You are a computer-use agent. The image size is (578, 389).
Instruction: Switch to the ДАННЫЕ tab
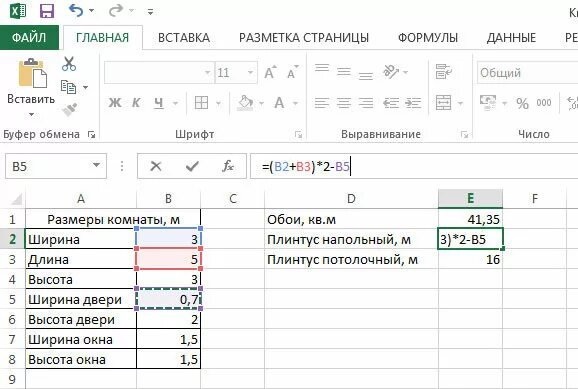[511, 38]
